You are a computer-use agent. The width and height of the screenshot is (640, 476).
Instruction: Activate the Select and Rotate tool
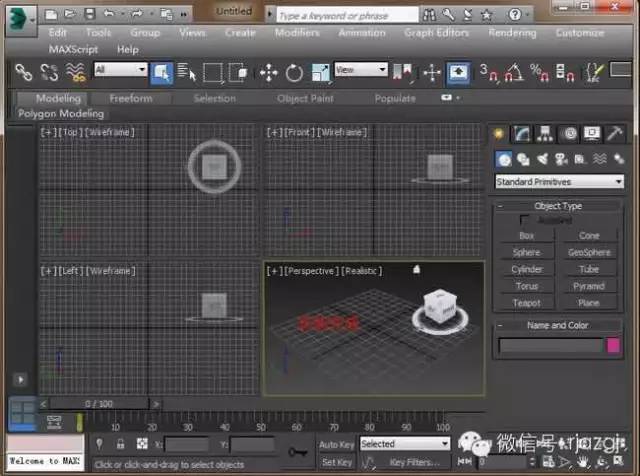[294, 72]
